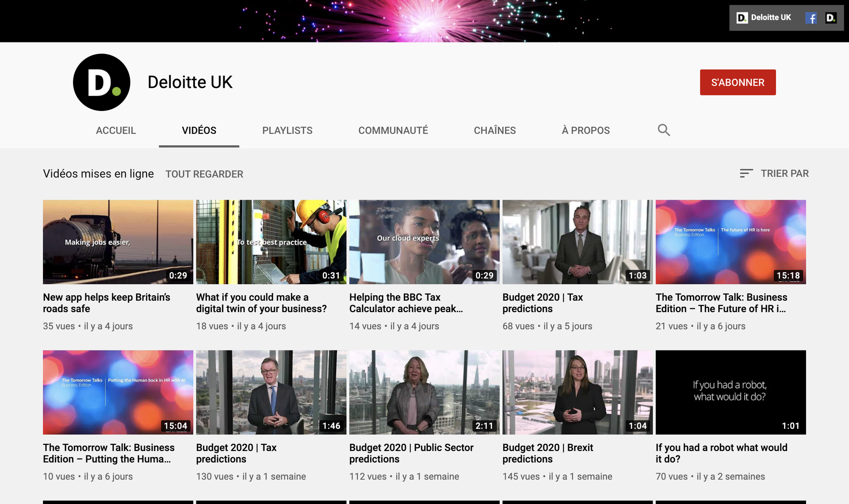Open the PLAYLISTS tab
This screenshot has height=504, width=849.
pyautogui.click(x=287, y=130)
